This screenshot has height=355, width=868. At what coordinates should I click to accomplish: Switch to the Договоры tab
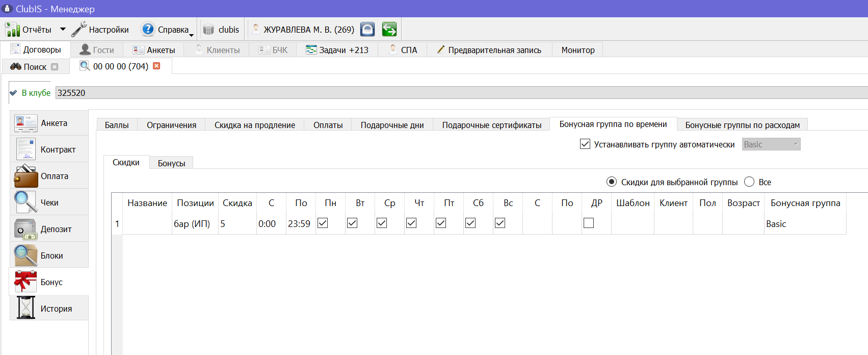point(36,49)
